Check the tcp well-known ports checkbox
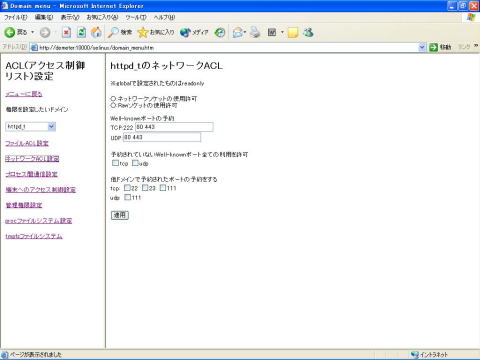 coord(115,163)
